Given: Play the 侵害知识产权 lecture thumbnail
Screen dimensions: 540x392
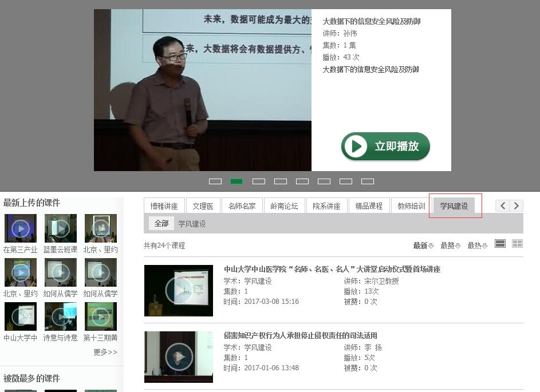Looking at the screenshot, I should pyautogui.click(x=179, y=357).
